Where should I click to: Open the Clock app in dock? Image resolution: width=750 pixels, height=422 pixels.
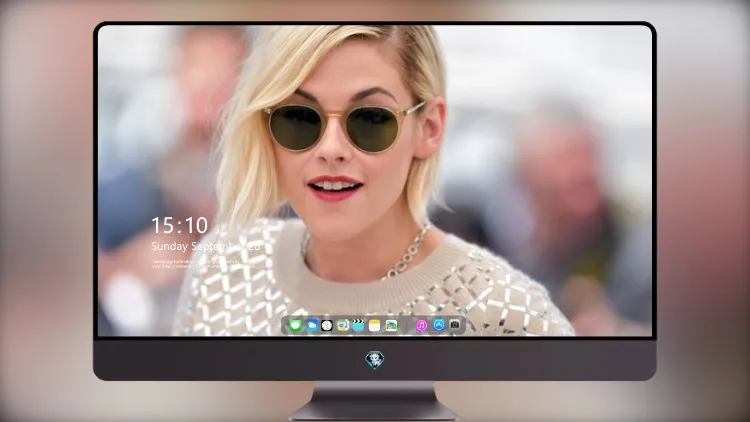[x=327, y=326]
